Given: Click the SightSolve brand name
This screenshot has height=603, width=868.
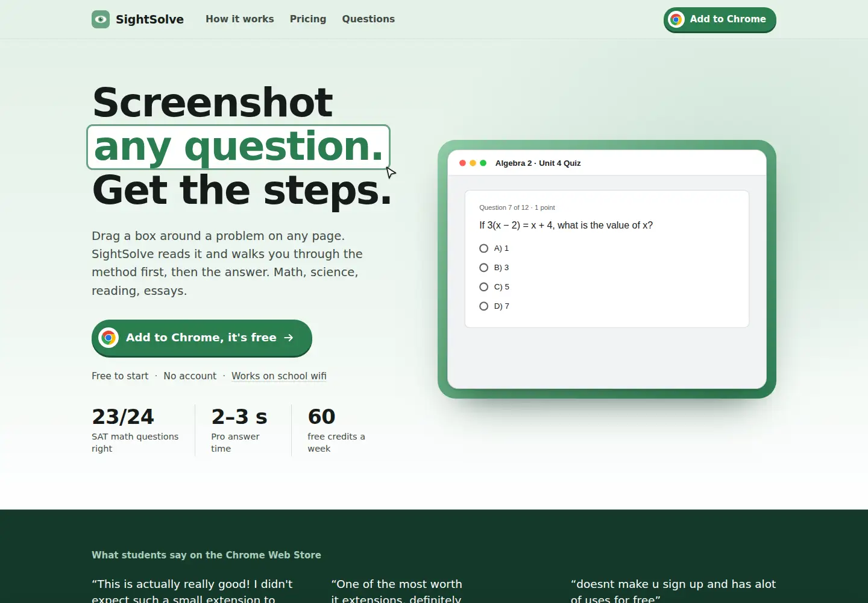Looking at the screenshot, I should (x=149, y=19).
